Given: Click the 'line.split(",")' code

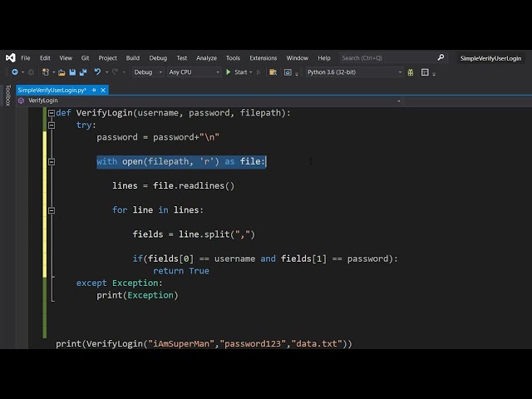Looking at the screenshot, I should tap(217, 234).
